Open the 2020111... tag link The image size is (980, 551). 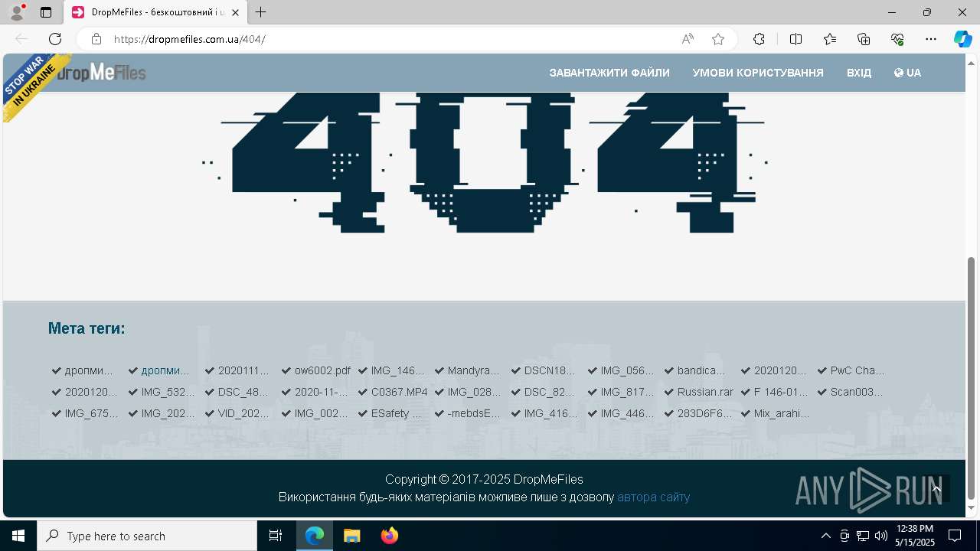point(243,370)
